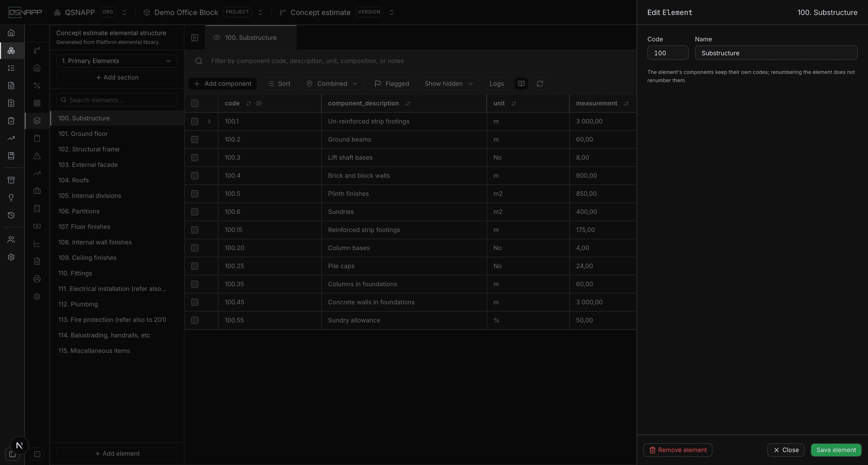Select 102. Structural frame in elements list
868x465 pixels.
117,149
